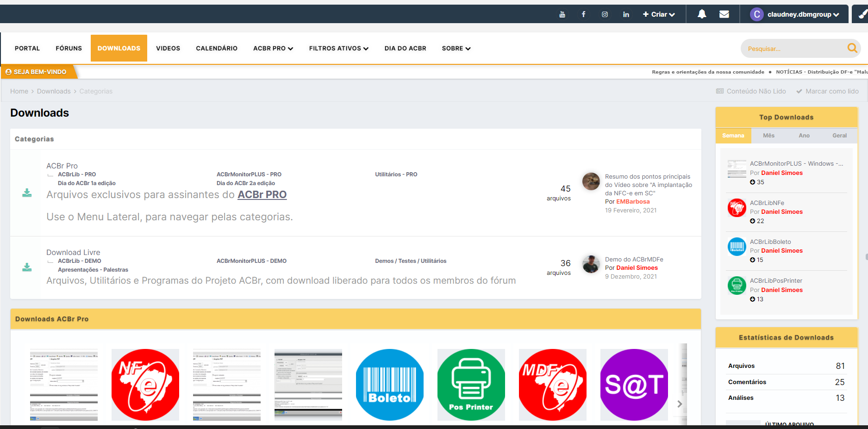Screen dimensions: 868x429
Task: Open ACBrLib - PRO subcategory
Action: 77,174
